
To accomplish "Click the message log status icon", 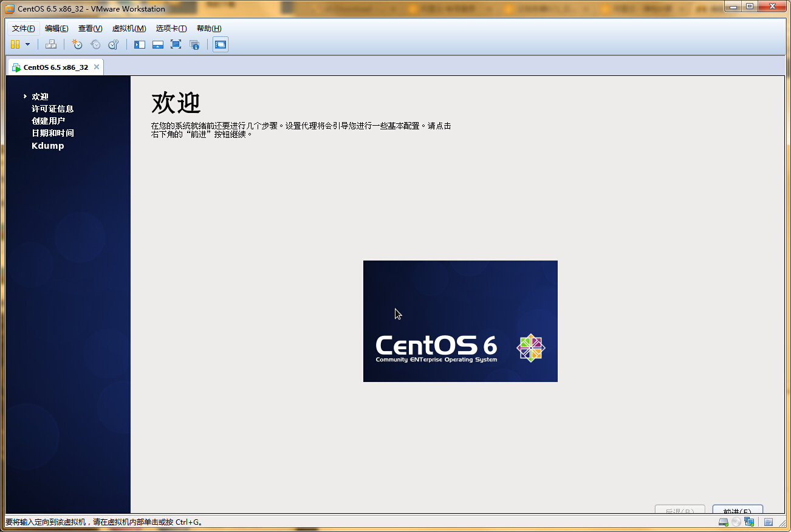I will click(769, 522).
